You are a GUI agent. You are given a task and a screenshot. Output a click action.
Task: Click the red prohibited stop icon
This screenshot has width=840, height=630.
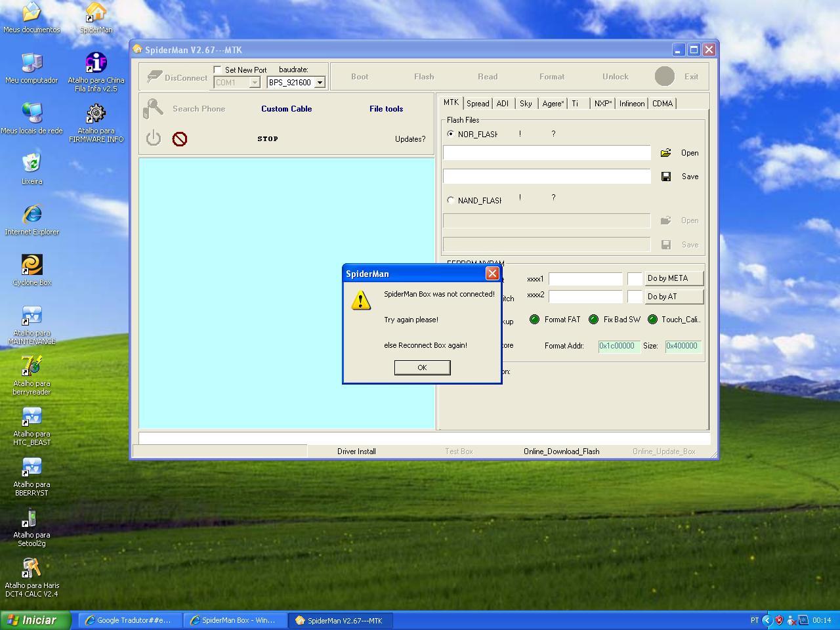(179, 139)
